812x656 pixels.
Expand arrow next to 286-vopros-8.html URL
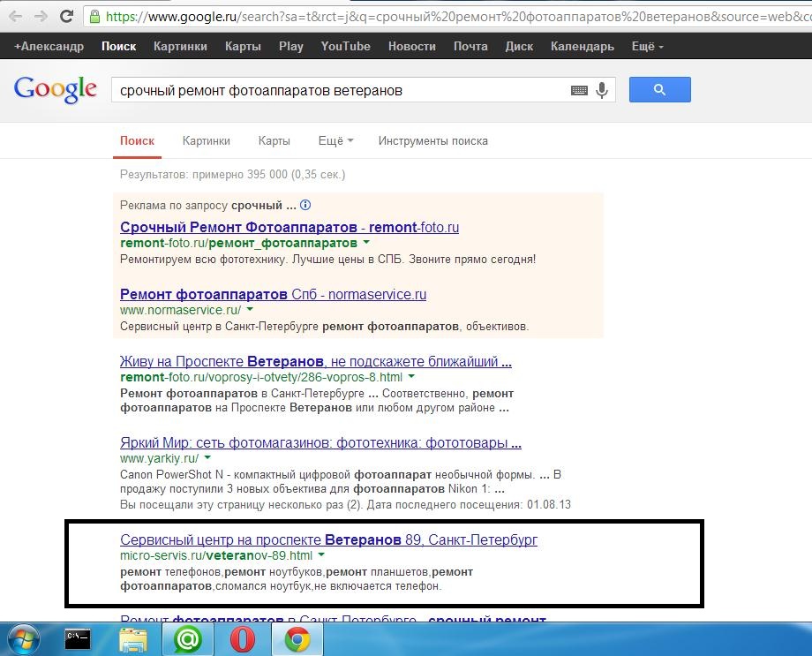[x=411, y=376]
